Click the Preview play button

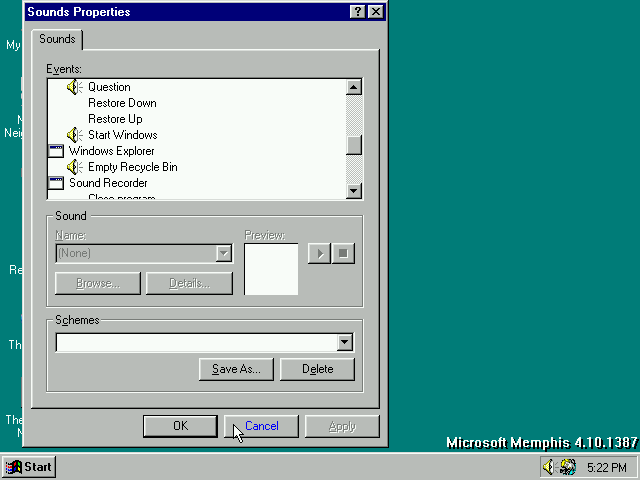[319, 253]
